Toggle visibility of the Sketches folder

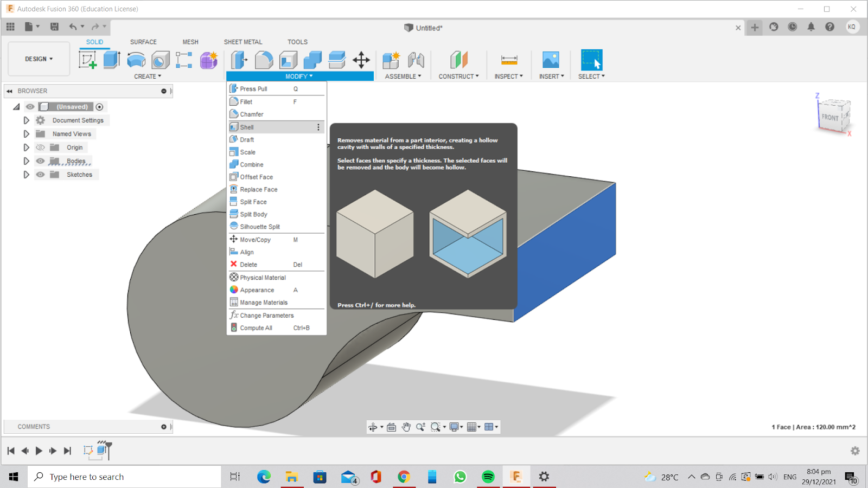pos(40,175)
